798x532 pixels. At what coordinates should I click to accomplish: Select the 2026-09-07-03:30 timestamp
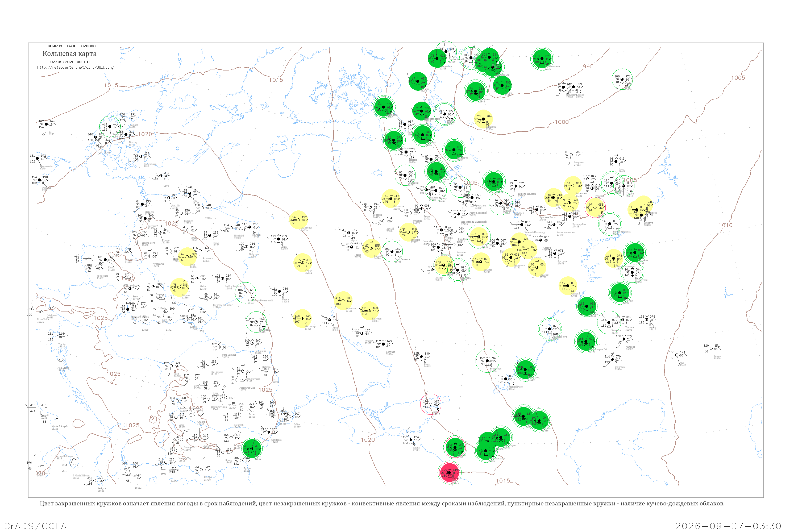[x=728, y=526]
